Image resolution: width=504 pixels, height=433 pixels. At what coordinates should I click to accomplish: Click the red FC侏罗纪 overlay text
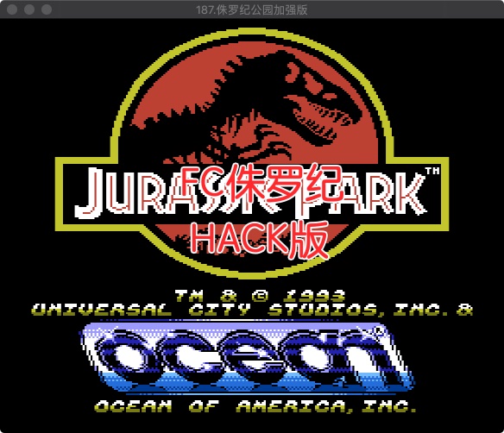[x=261, y=184]
